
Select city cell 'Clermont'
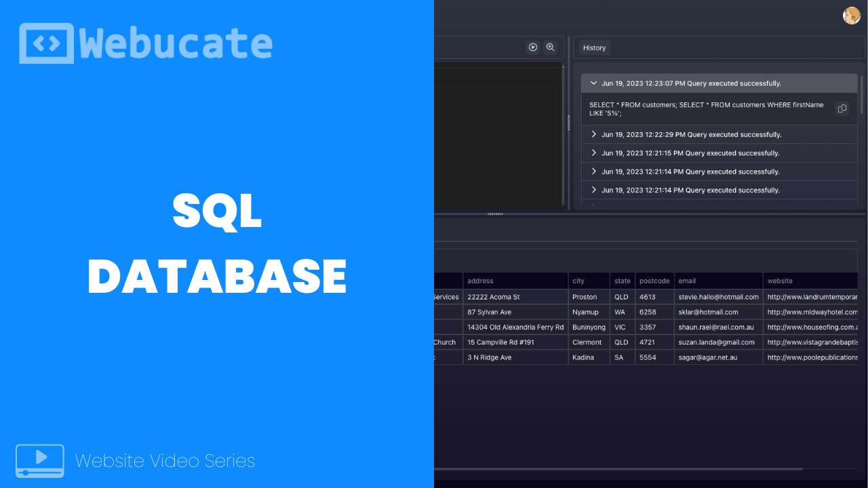[589, 342]
